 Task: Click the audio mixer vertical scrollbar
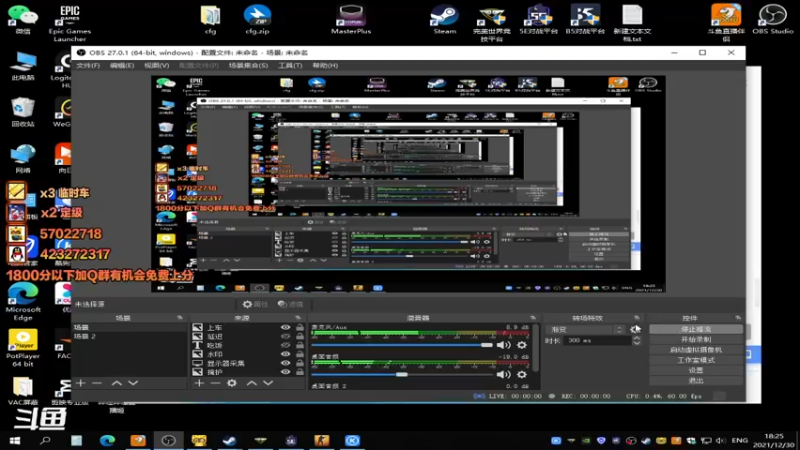click(535, 348)
